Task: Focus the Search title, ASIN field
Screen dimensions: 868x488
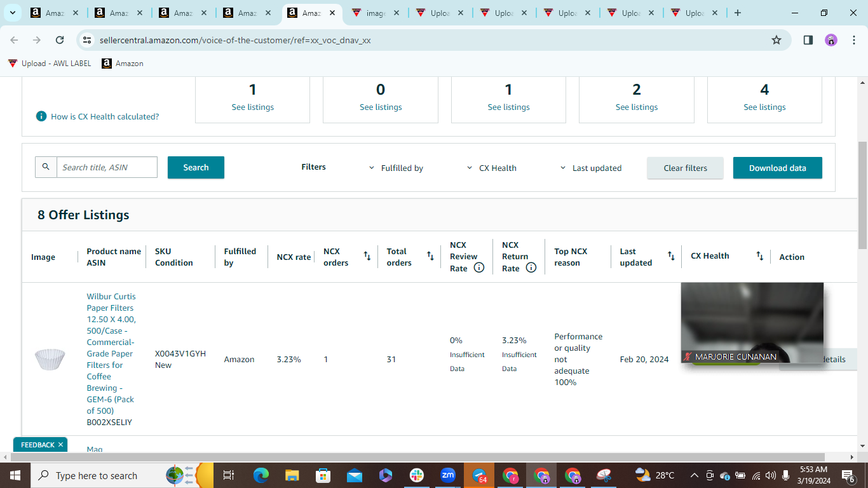Action: pyautogui.click(x=107, y=167)
